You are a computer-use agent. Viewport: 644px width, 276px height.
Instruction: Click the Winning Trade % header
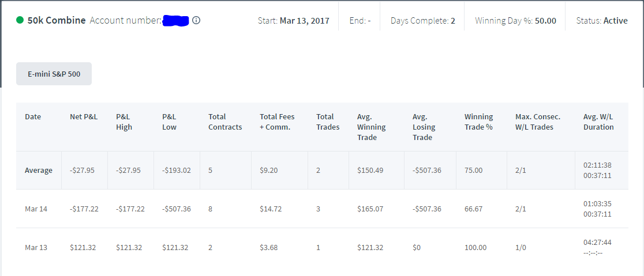point(478,122)
